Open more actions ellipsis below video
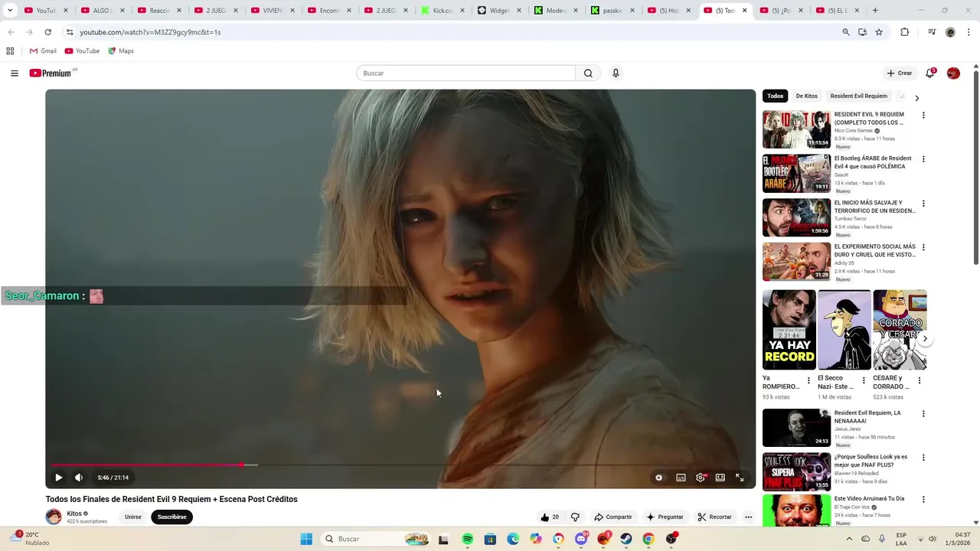This screenshot has width=980, height=551. [749, 517]
